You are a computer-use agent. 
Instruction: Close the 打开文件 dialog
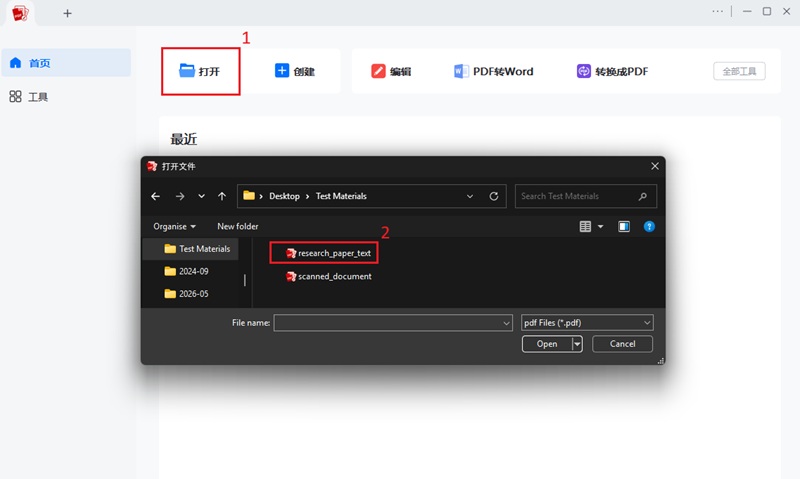pyautogui.click(x=655, y=166)
